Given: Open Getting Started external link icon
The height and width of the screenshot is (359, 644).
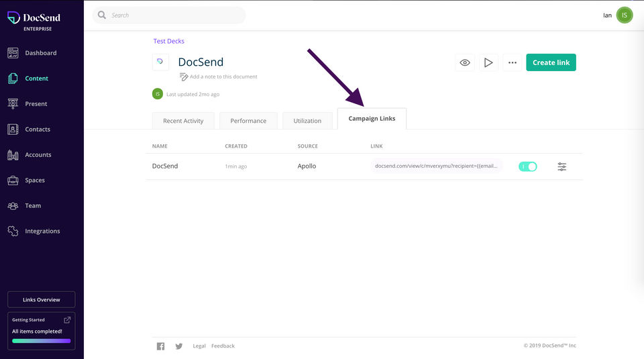Looking at the screenshot, I should pyautogui.click(x=67, y=319).
